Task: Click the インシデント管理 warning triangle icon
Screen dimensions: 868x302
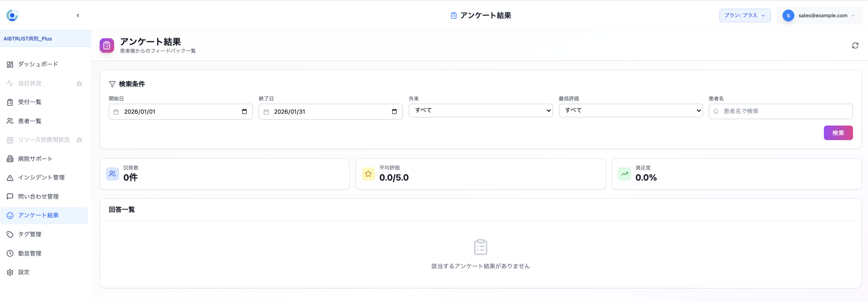Action: pyautogui.click(x=10, y=178)
